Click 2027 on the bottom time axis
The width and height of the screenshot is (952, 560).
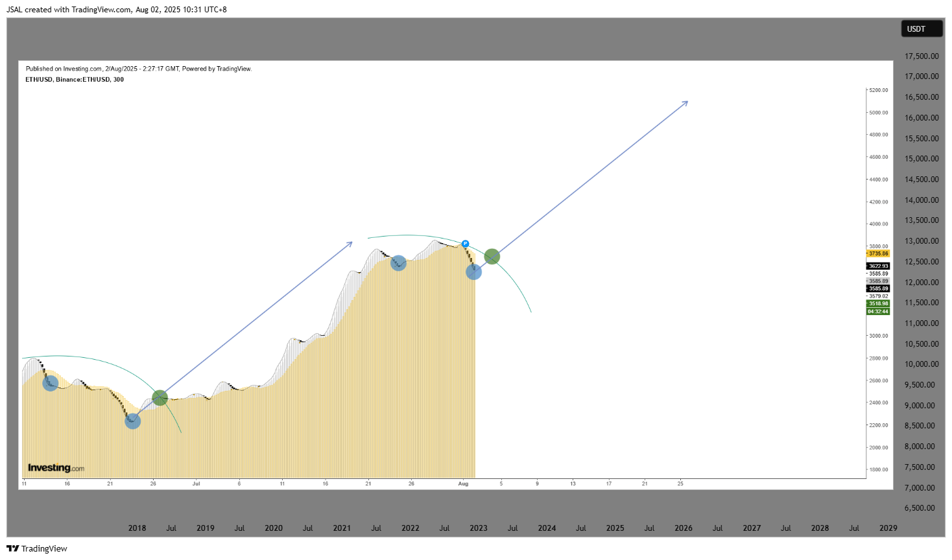(x=752, y=528)
